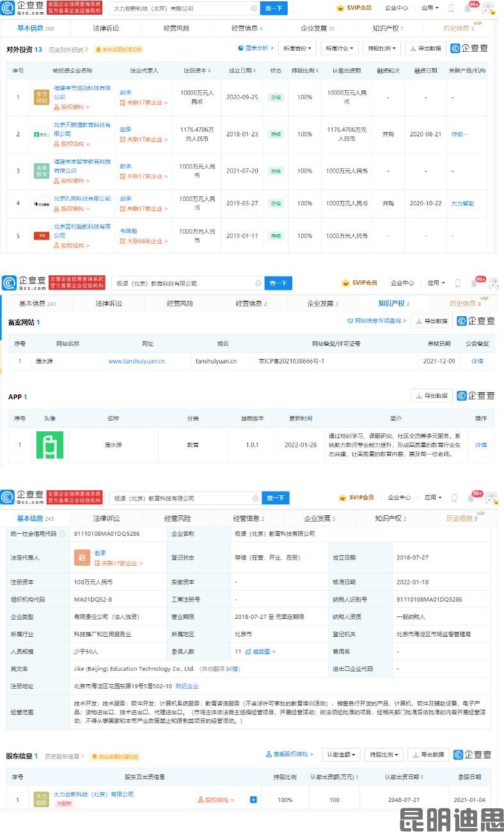Open 详情 for the 京ICP备2021038666号-1 row
Viewport: 504px width, 832px height.
tap(477, 361)
